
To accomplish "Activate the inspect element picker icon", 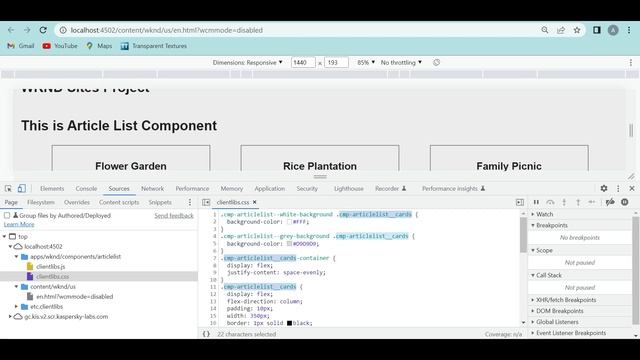I will click(8, 189).
